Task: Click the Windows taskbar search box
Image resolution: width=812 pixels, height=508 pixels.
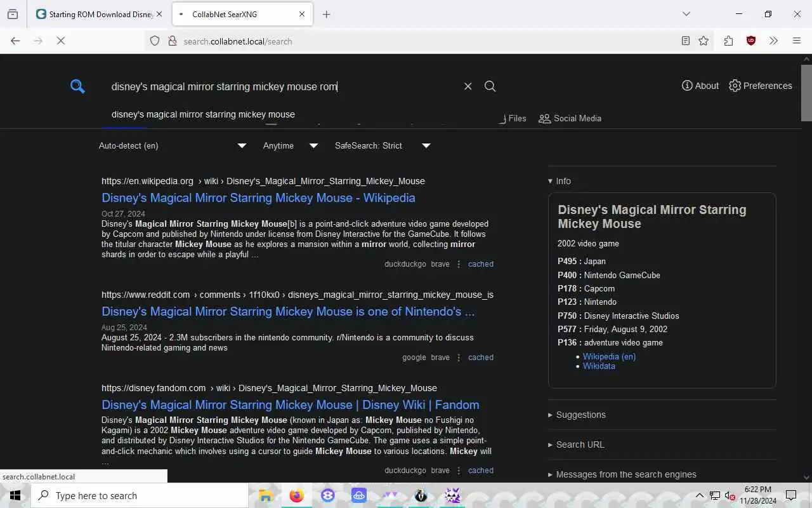Action: [140, 495]
